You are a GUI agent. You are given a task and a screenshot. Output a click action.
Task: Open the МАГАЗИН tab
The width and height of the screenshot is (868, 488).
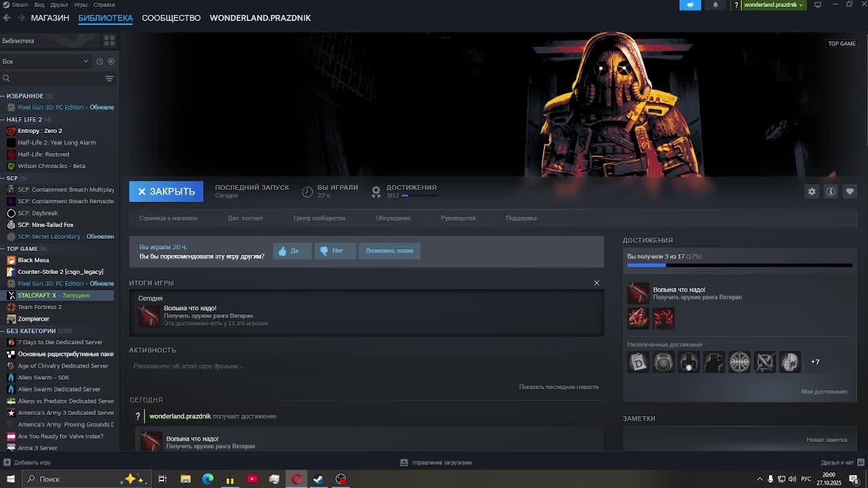coord(50,18)
